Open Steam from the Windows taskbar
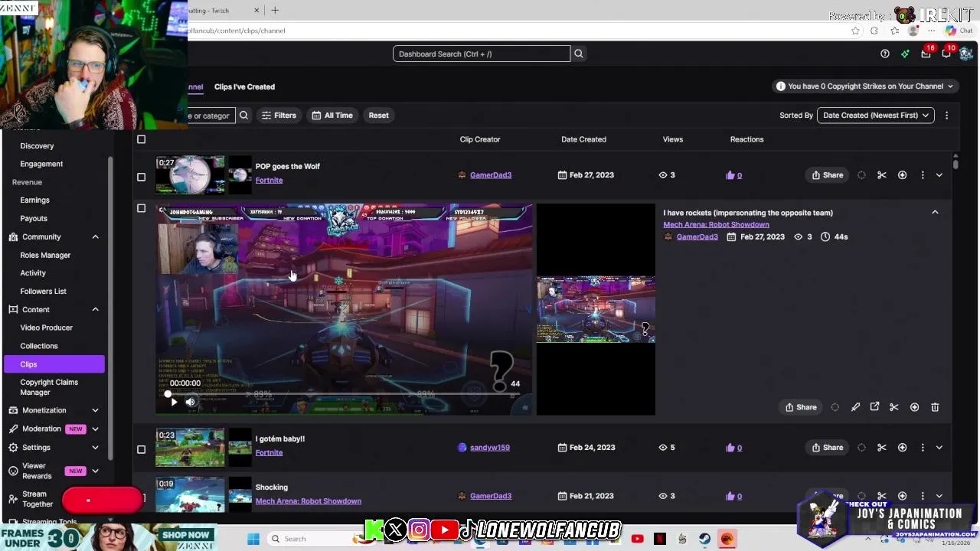980x551 pixels. click(x=704, y=539)
